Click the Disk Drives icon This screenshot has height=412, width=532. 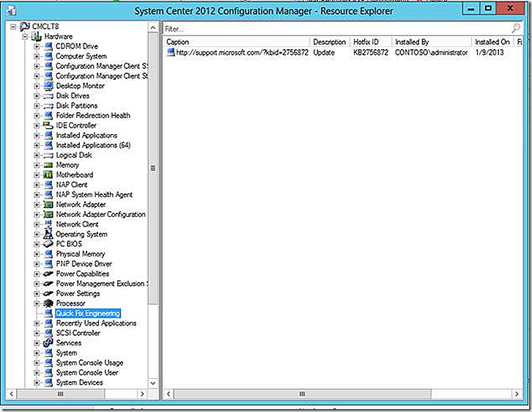click(48, 96)
